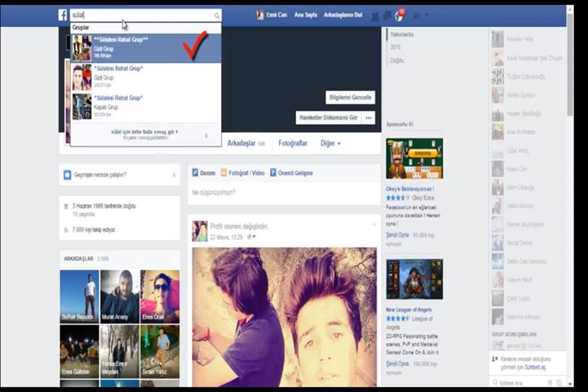Select the Durum composer tab
This screenshot has width=588, height=392.
204,173
